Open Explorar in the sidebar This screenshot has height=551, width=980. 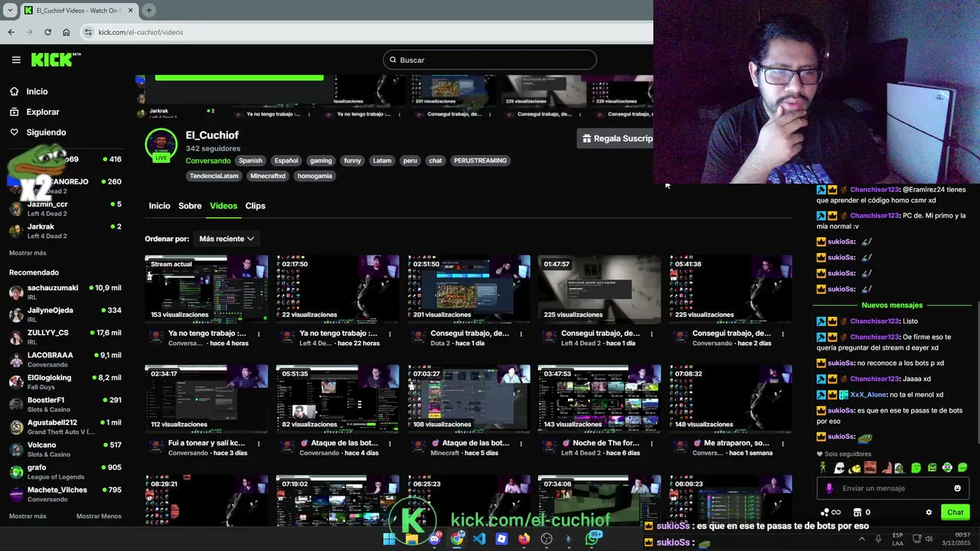[x=42, y=112]
